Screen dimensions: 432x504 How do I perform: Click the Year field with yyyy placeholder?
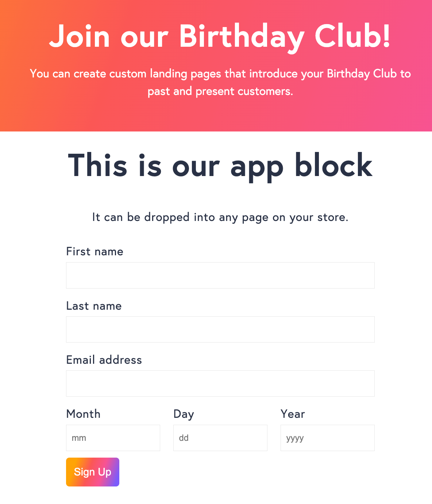pos(328,438)
